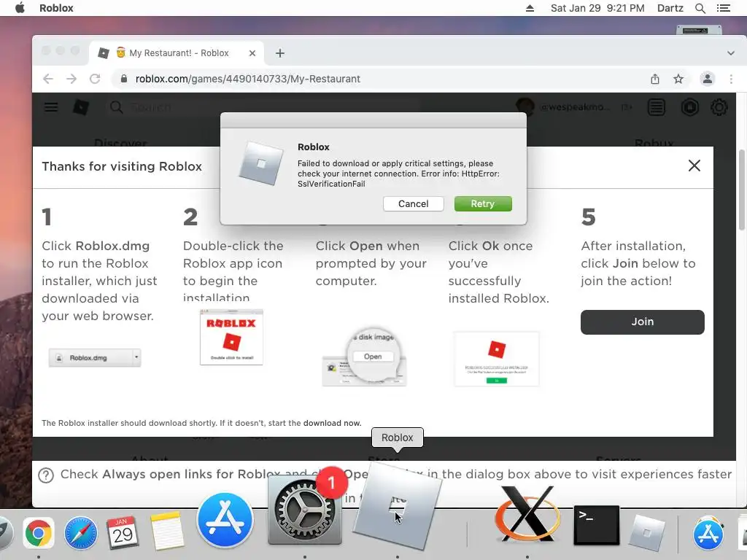This screenshot has width=747, height=560.
Task: Open System Preferences with badge in dock
Action: coord(305,510)
